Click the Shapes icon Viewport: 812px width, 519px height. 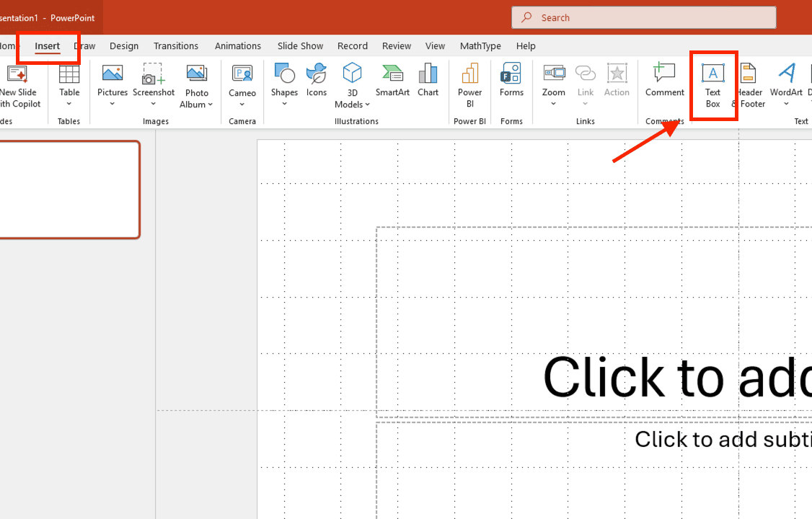pos(284,74)
